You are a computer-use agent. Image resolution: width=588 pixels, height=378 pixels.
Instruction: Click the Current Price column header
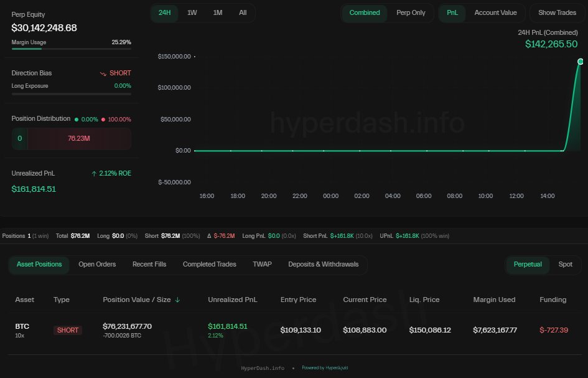(x=365, y=300)
